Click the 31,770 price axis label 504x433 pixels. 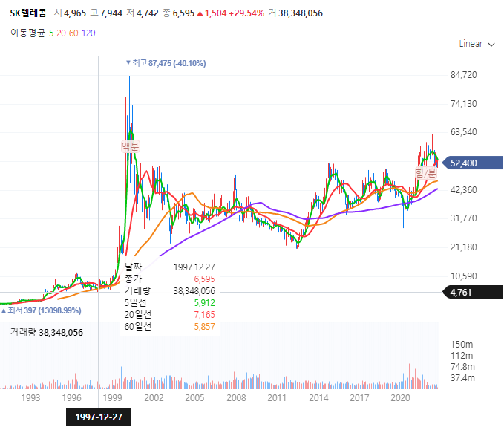tap(463, 218)
